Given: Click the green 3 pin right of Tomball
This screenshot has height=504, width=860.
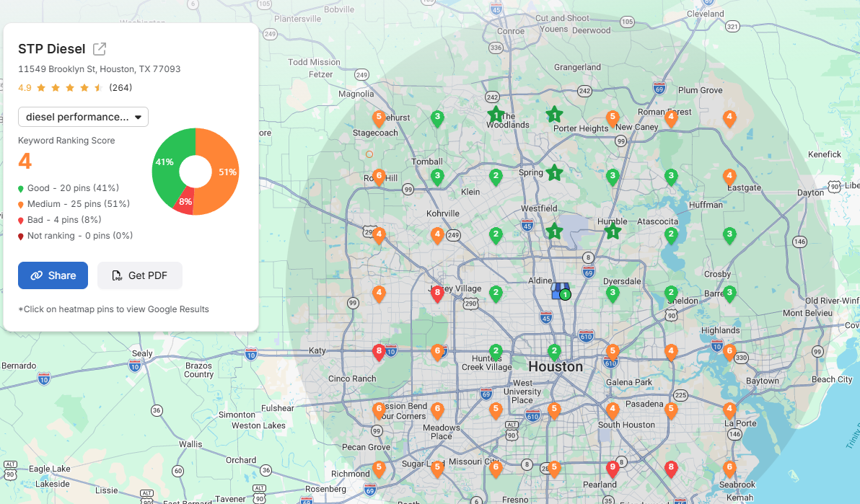Looking at the screenshot, I should (x=437, y=177).
